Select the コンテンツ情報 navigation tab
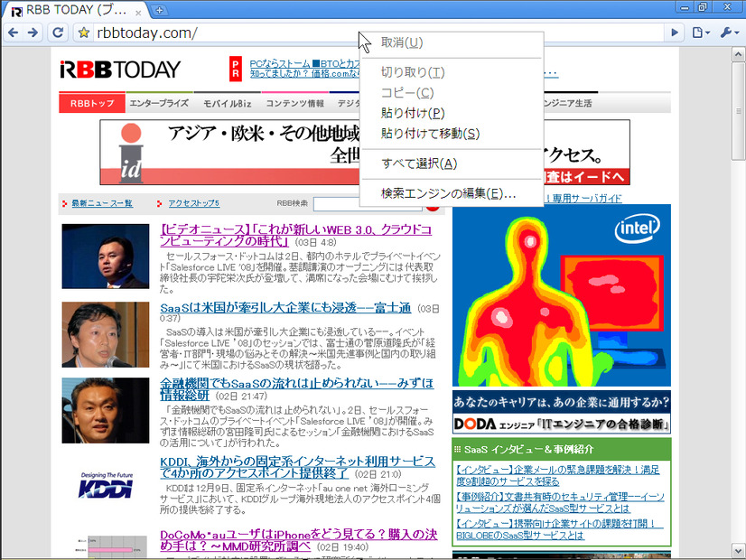Viewport: 746px width, 560px height. click(295, 103)
